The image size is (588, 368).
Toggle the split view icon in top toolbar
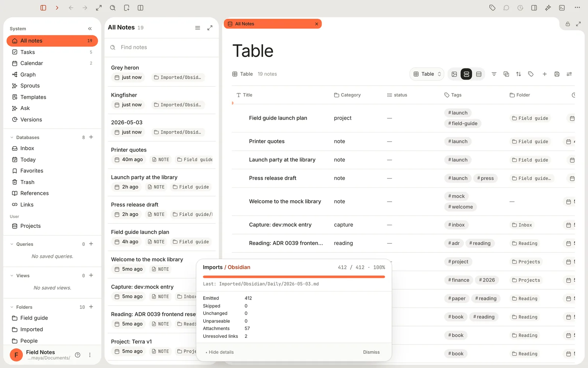point(140,8)
